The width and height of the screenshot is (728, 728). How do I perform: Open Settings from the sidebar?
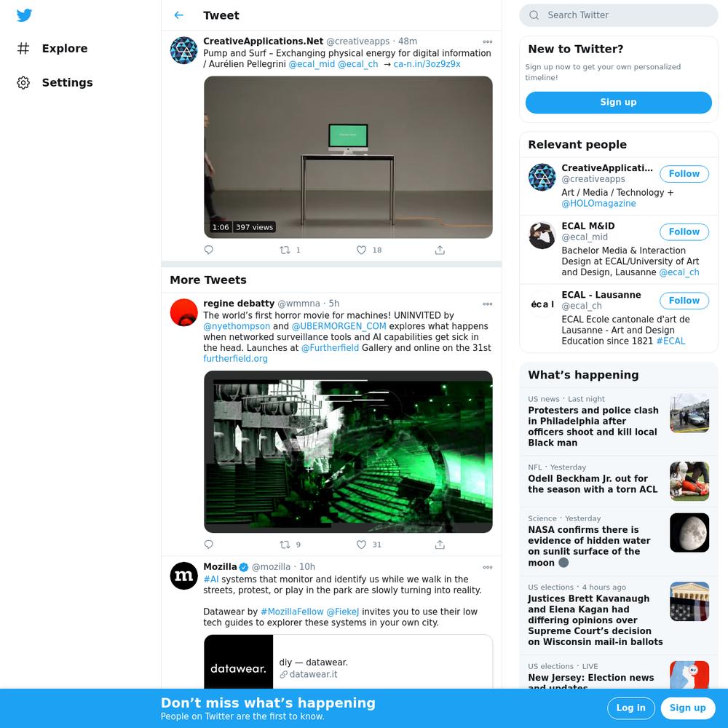55,83
